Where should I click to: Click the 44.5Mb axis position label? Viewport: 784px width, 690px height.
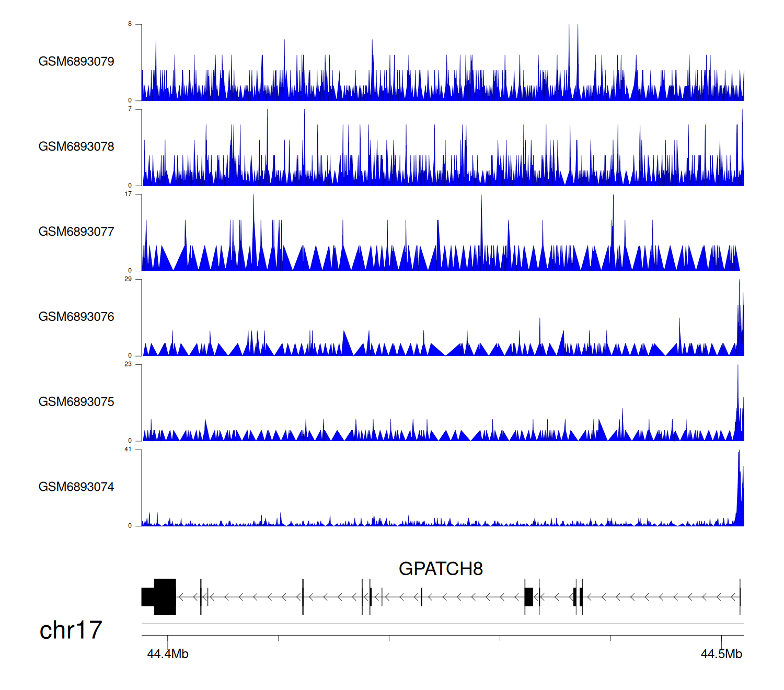point(721,654)
